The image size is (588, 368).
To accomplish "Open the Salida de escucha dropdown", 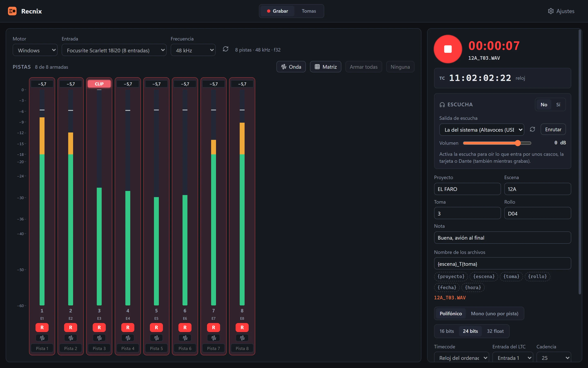I will coord(482,129).
